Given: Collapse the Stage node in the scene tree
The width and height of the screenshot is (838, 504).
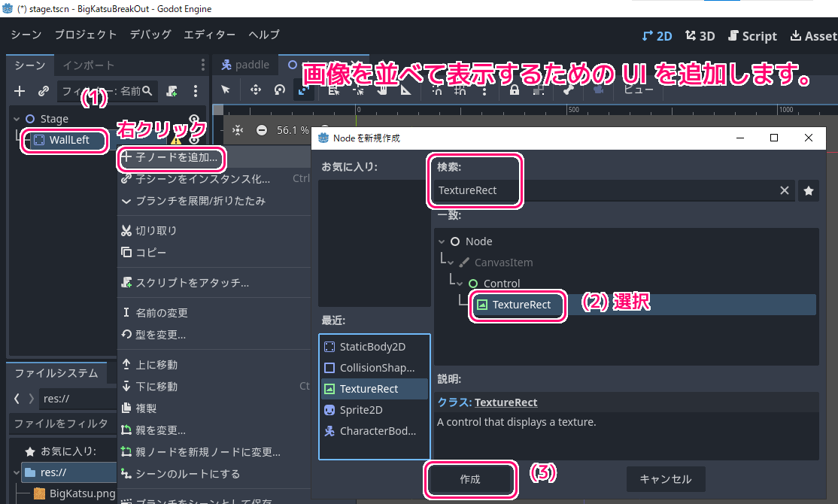Looking at the screenshot, I should [17, 119].
